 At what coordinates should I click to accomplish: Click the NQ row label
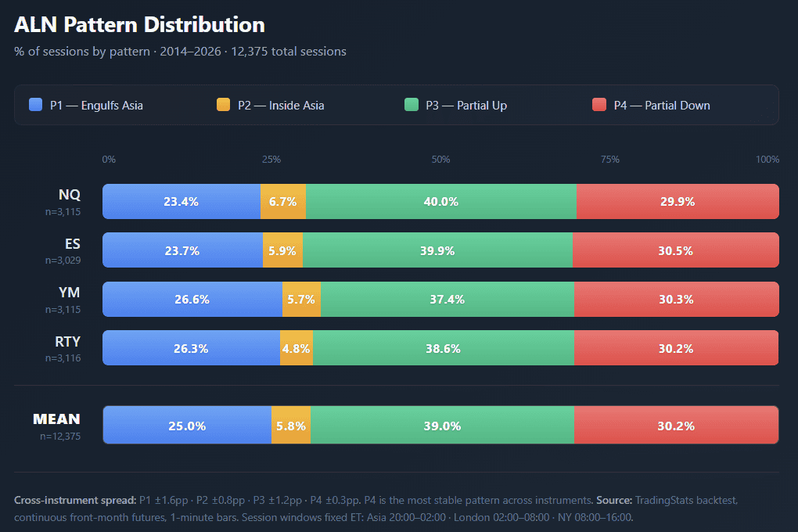pos(70,195)
